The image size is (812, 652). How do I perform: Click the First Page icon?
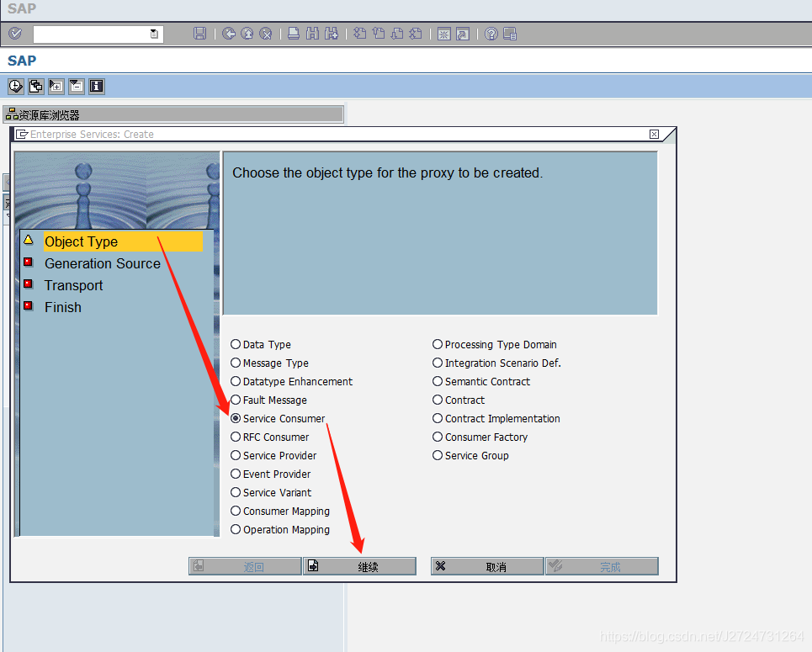tap(360, 34)
